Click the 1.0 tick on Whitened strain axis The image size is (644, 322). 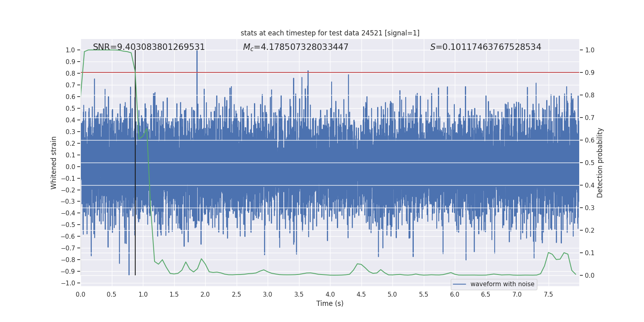[x=70, y=50]
